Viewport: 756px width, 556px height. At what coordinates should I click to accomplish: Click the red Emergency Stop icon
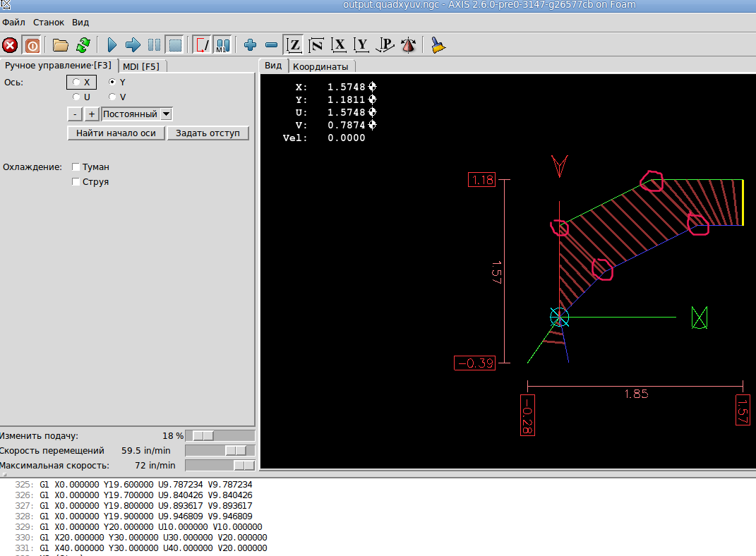click(10, 46)
